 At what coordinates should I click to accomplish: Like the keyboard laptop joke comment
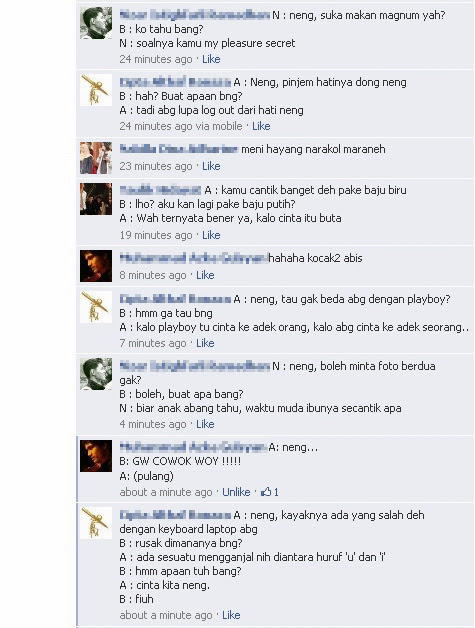pos(231,615)
